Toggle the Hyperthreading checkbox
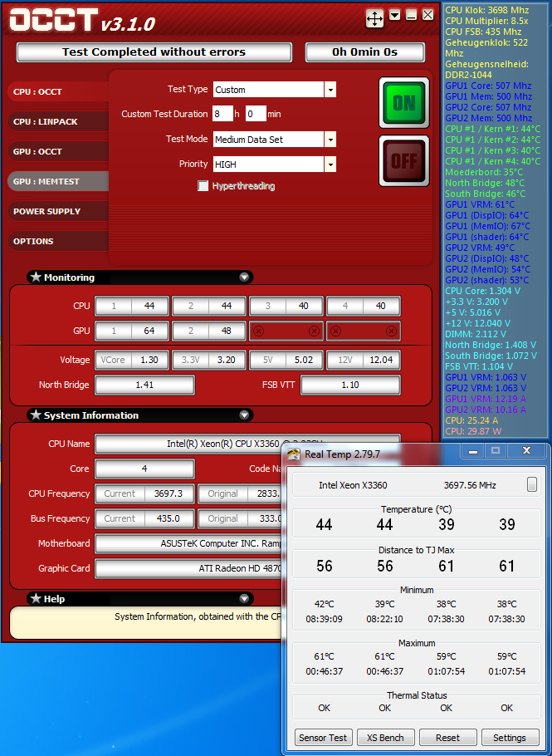The image size is (552, 756). pos(203,185)
